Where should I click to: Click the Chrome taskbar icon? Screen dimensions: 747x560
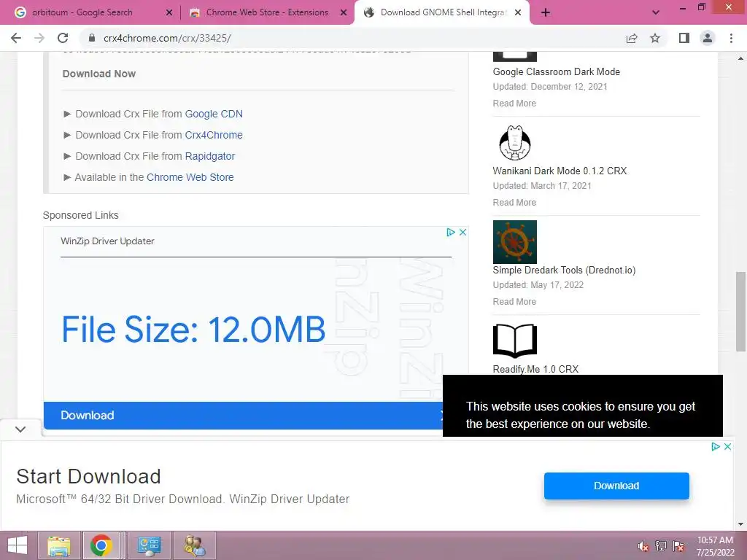101,545
